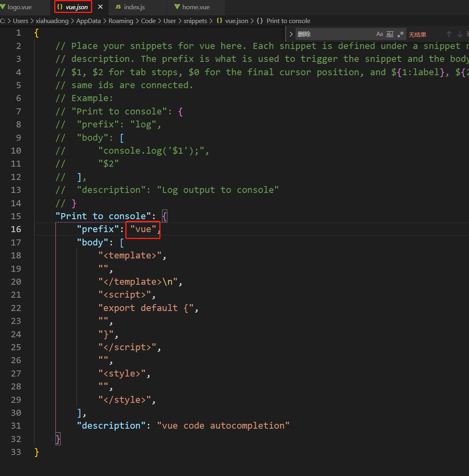
Task: Click the "</template>\n" string
Action: coord(138,282)
